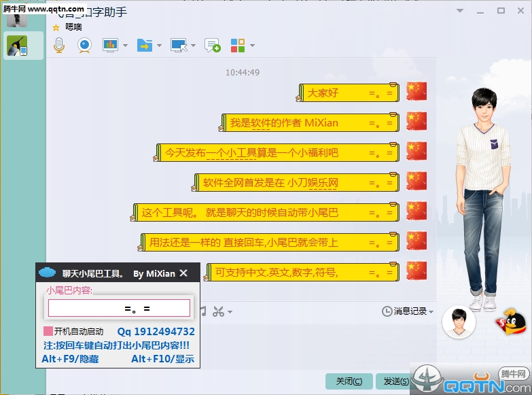Start a voice call with microphone icon
Image resolution: width=532 pixels, height=395 pixels.
60,46
